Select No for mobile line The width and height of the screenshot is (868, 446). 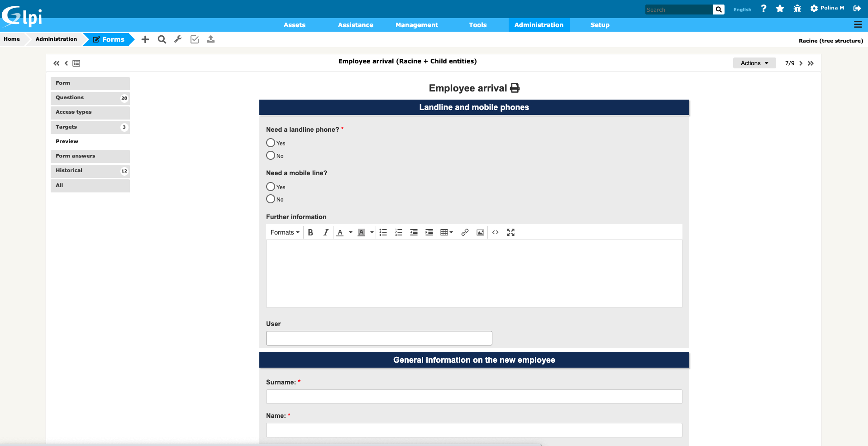pos(271,199)
